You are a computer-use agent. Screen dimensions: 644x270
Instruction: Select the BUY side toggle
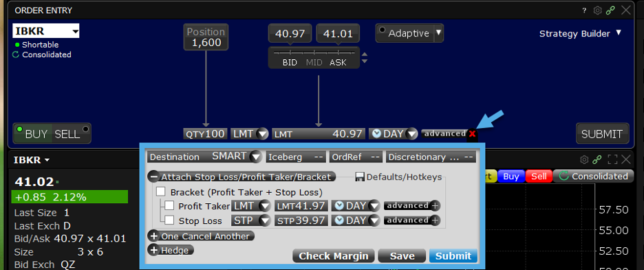(33, 134)
